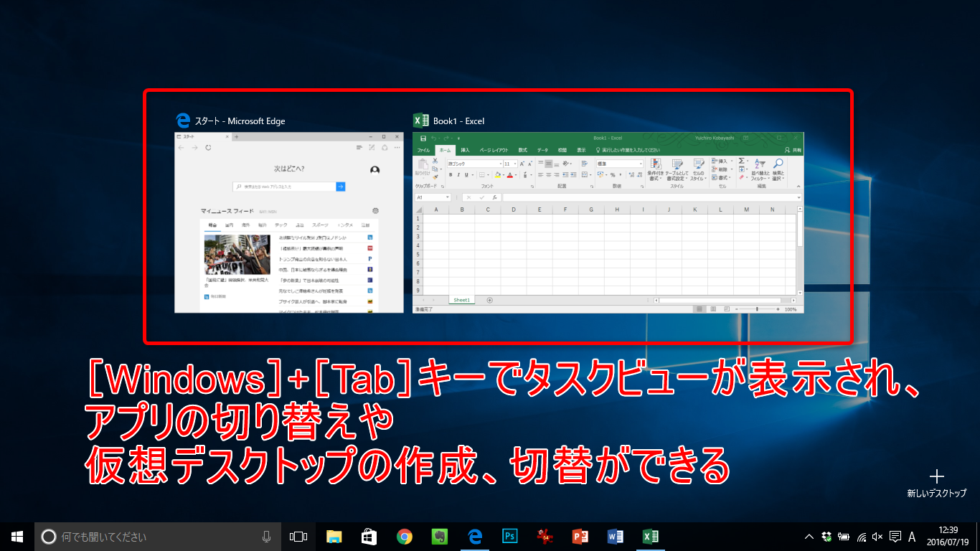Open the 数式 ribbon tab in Excel
This screenshot has width=980, height=551.
click(x=522, y=150)
